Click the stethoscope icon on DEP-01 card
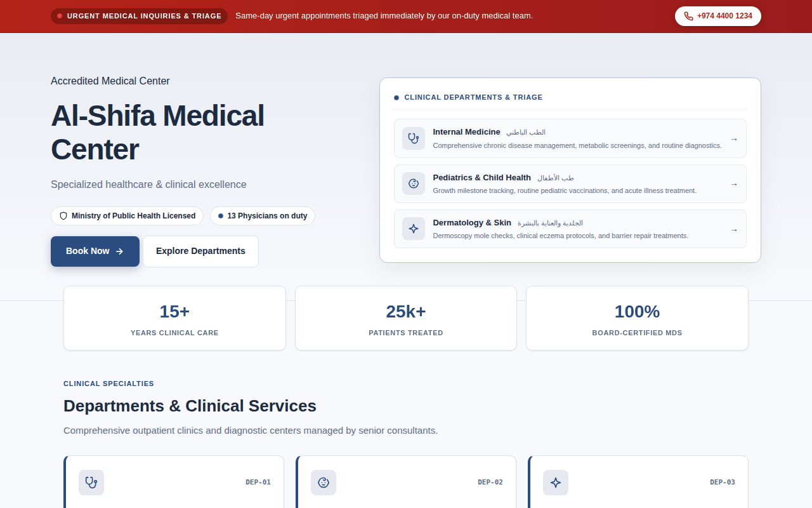The height and width of the screenshot is (508, 812). click(x=91, y=483)
